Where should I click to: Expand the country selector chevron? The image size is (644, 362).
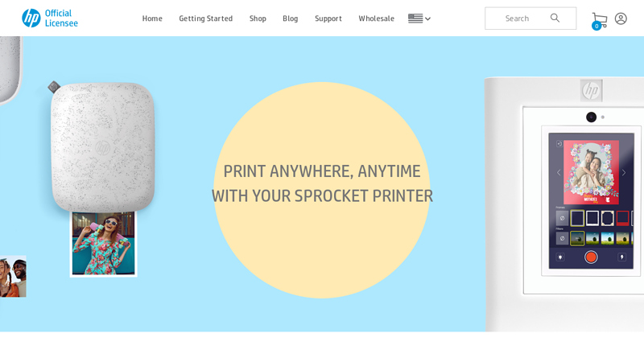(427, 19)
